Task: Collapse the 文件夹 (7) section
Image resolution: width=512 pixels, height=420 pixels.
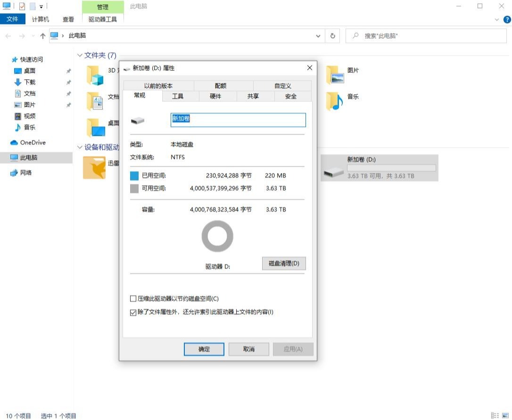Action: (x=80, y=55)
